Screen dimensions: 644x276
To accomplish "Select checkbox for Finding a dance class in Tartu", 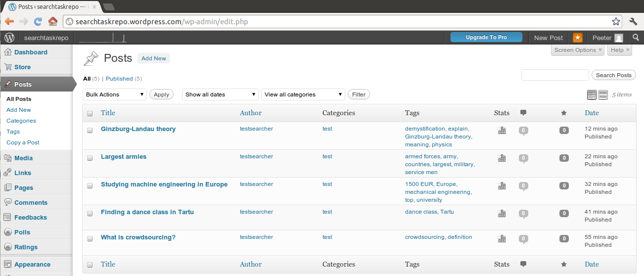I will click(x=90, y=213).
